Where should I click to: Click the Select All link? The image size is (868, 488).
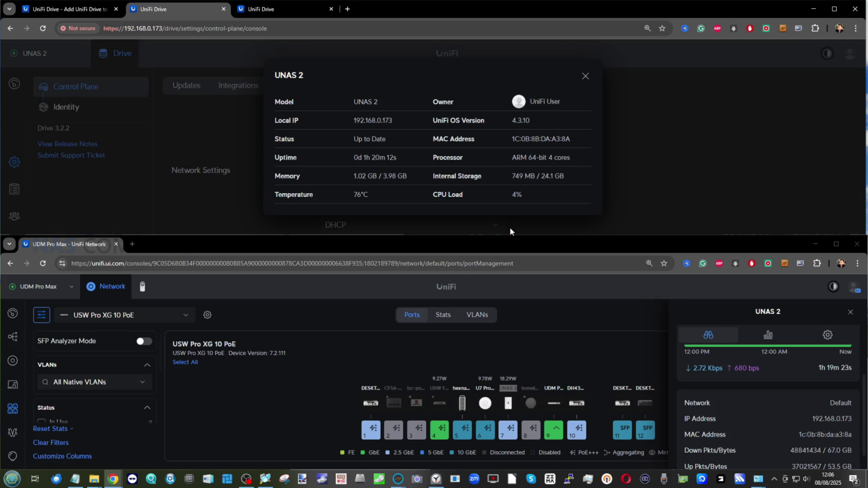pos(185,362)
